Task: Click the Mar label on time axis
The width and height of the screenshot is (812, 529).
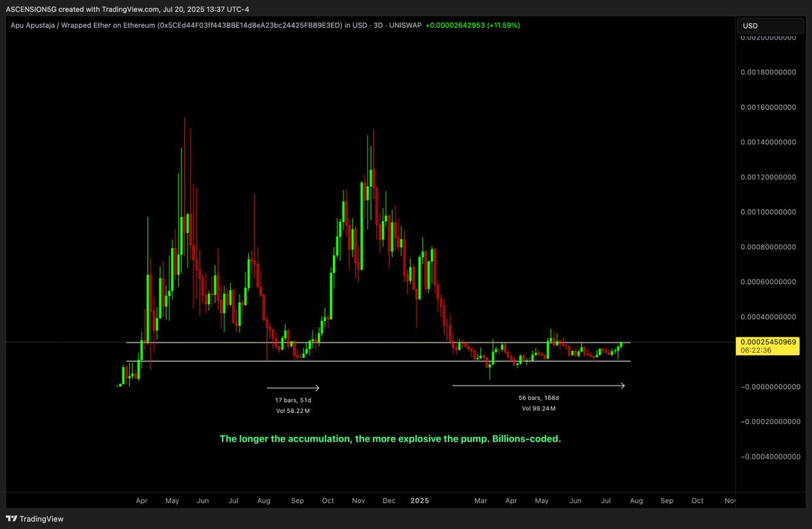Action: (481, 501)
